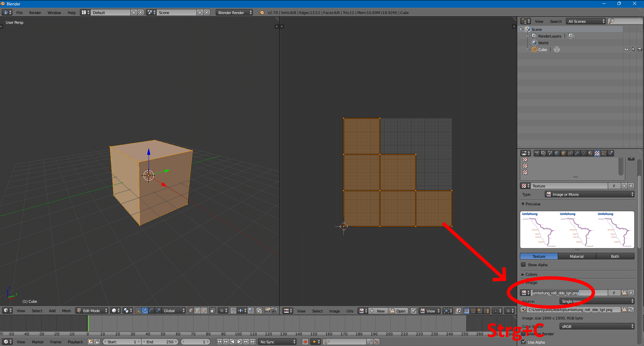Image resolution: width=644 pixels, height=346 pixels.
Task: Click the OpenGL render camera icon
Action: click(x=267, y=310)
